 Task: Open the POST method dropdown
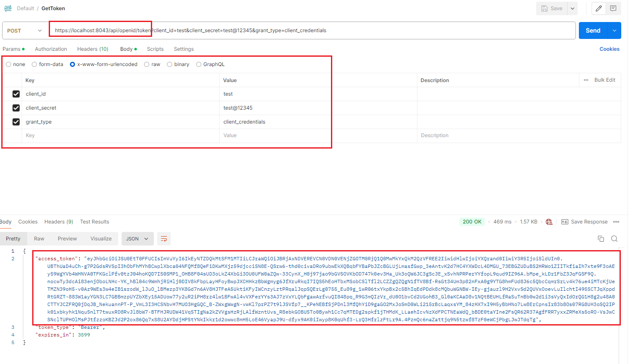[25, 30]
